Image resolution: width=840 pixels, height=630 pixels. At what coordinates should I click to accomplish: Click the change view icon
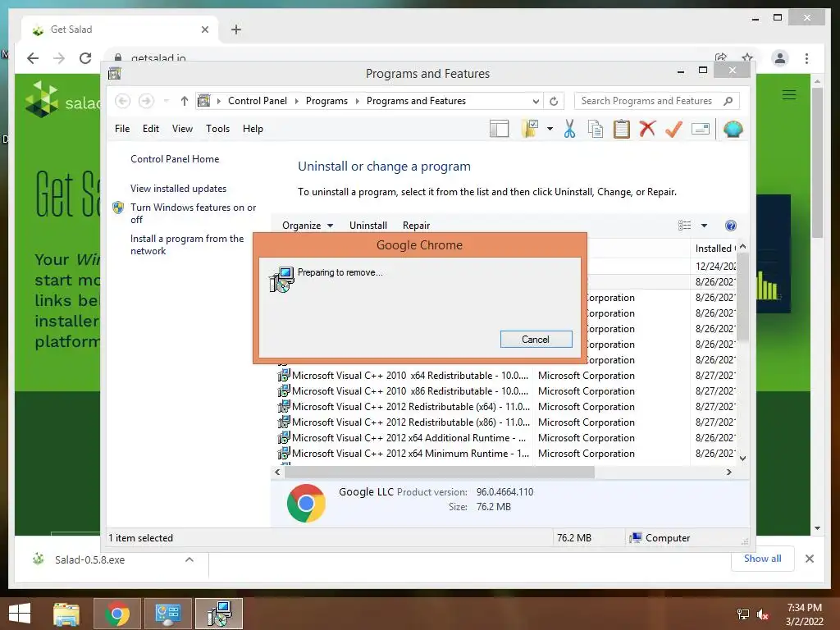pyautogui.click(x=685, y=226)
